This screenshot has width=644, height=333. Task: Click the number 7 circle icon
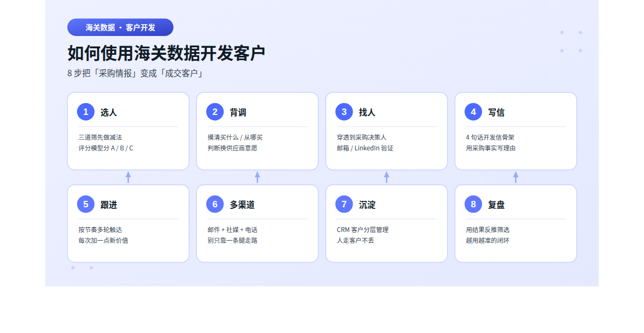point(345,204)
